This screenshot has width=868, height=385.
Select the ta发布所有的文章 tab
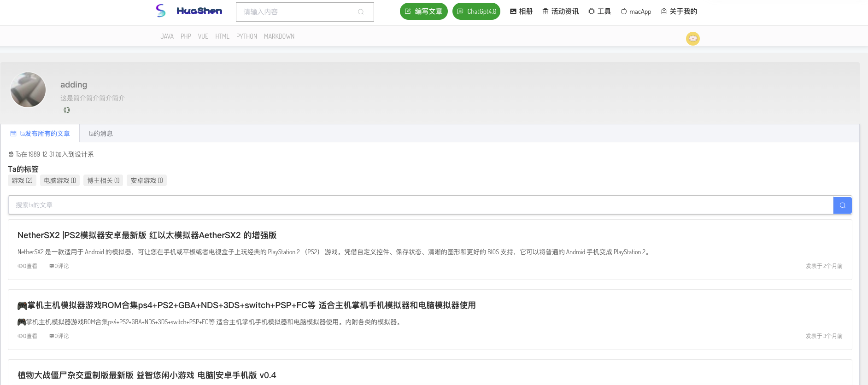[40, 134]
